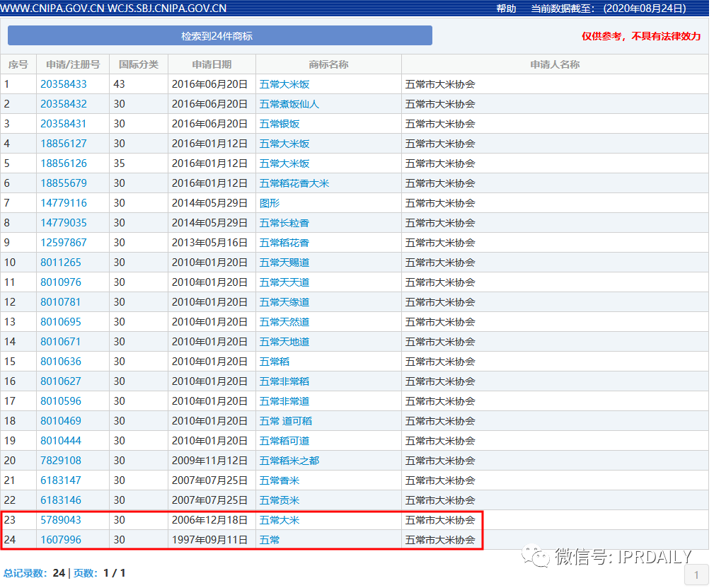
Task: Go to page 1 button
Action: pyautogui.click(x=696, y=575)
